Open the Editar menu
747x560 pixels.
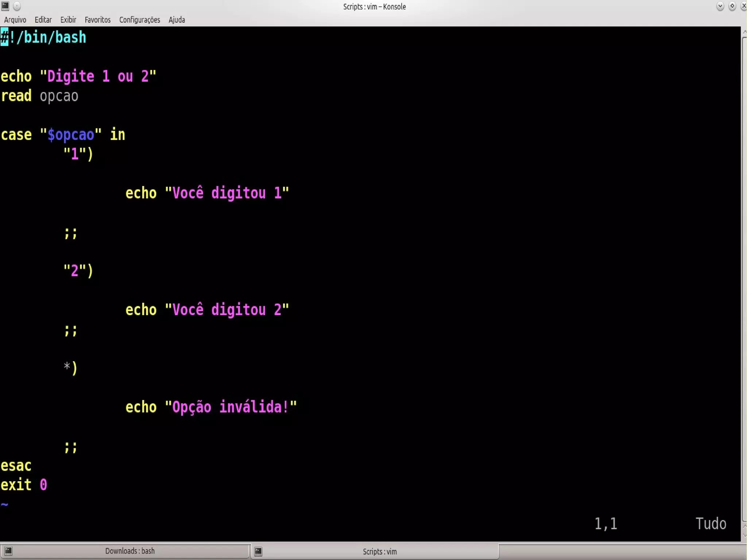click(x=43, y=20)
